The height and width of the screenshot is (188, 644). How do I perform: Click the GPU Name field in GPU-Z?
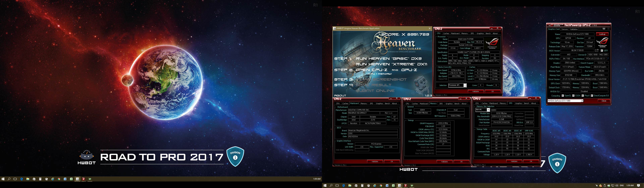(577, 34)
